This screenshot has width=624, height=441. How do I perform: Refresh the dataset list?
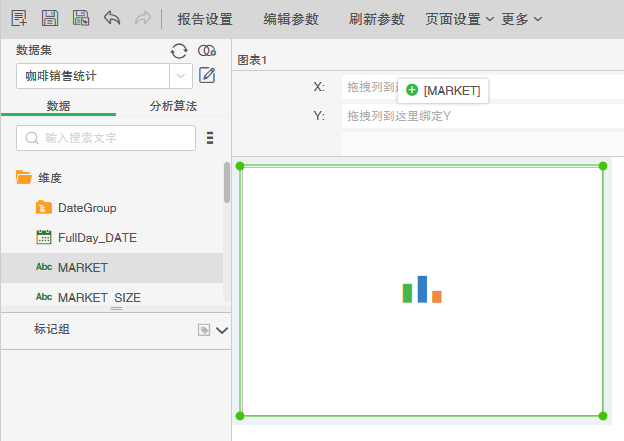(x=179, y=51)
